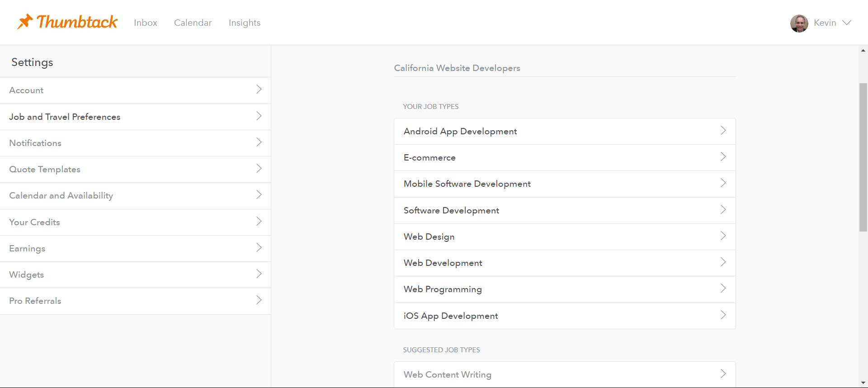The height and width of the screenshot is (388, 868).
Task: Click Kevin's profile avatar photo
Action: [799, 23]
